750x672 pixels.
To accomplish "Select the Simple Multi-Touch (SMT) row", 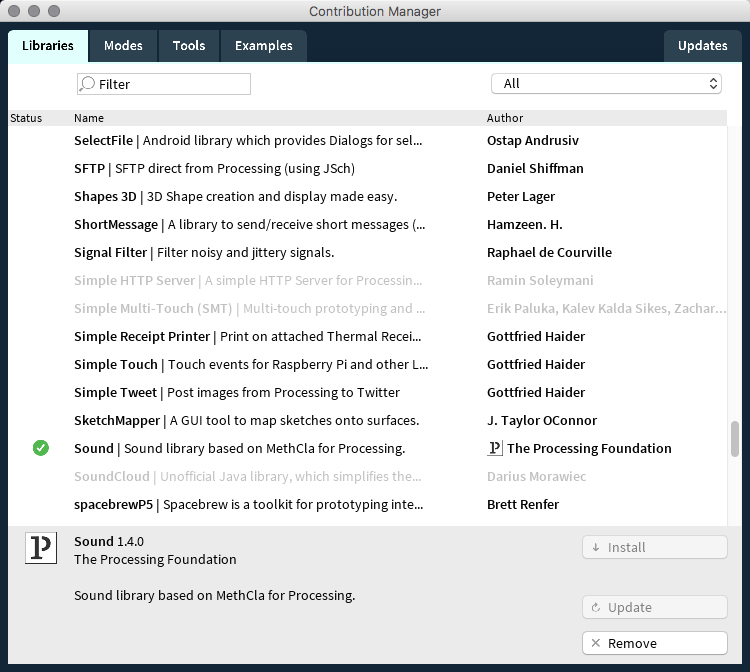I will pos(367,308).
